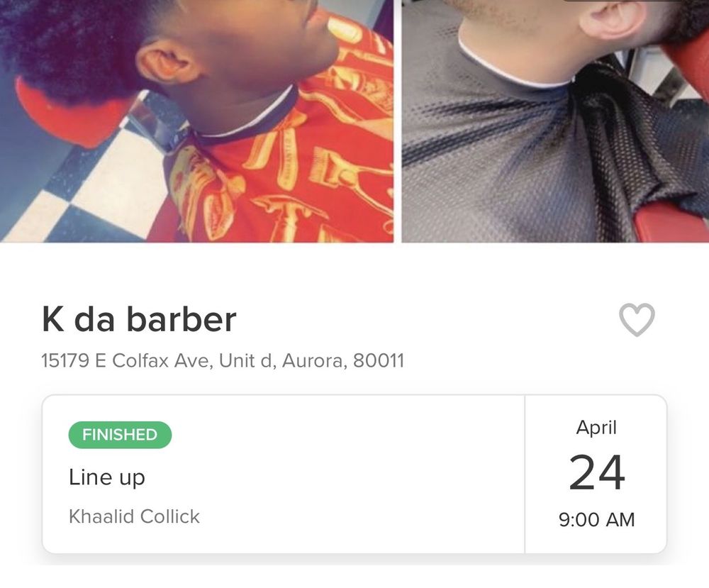This screenshot has width=709, height=588.
Task: Open the left haircut photo with red cape
Action: click(196, 121)
